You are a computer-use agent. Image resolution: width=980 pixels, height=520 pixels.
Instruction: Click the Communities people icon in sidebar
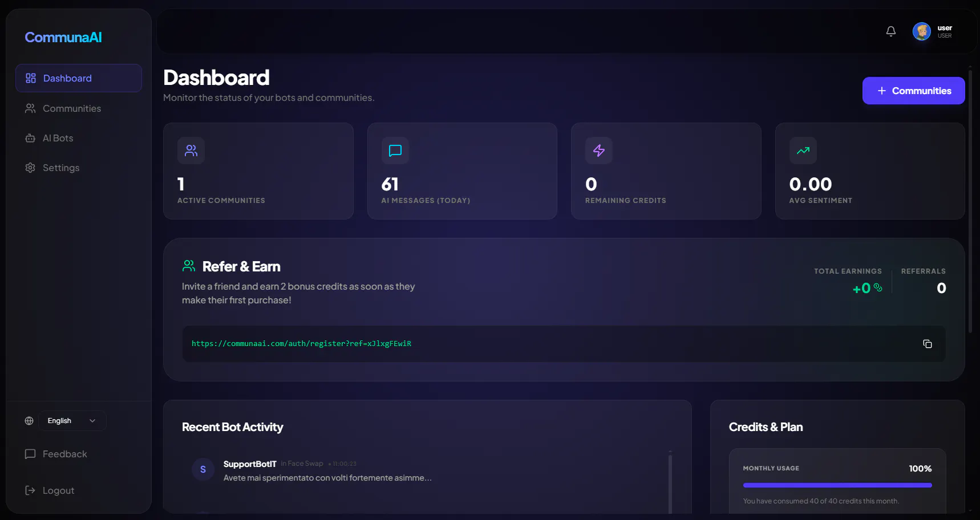click(x=30, y=108)
